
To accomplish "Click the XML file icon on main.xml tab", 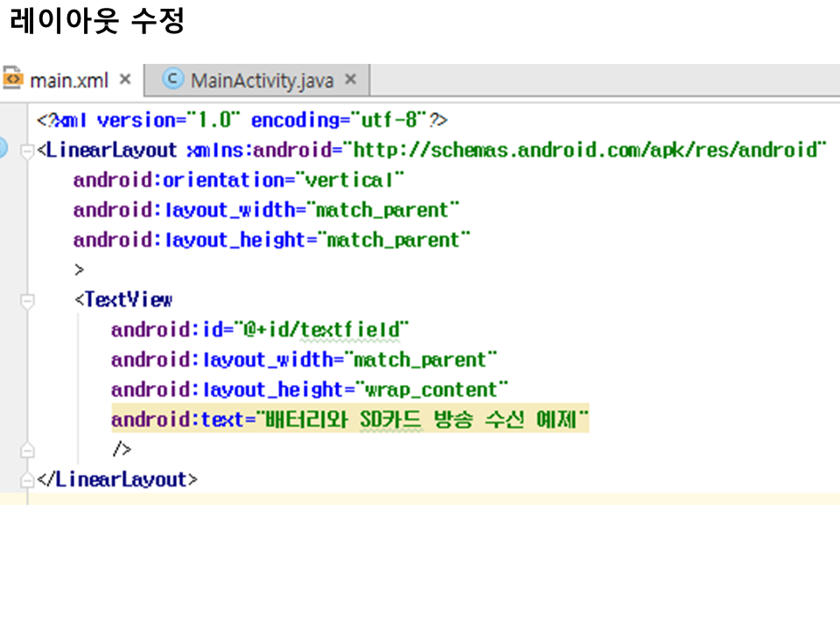I will (x=13, y=80).
